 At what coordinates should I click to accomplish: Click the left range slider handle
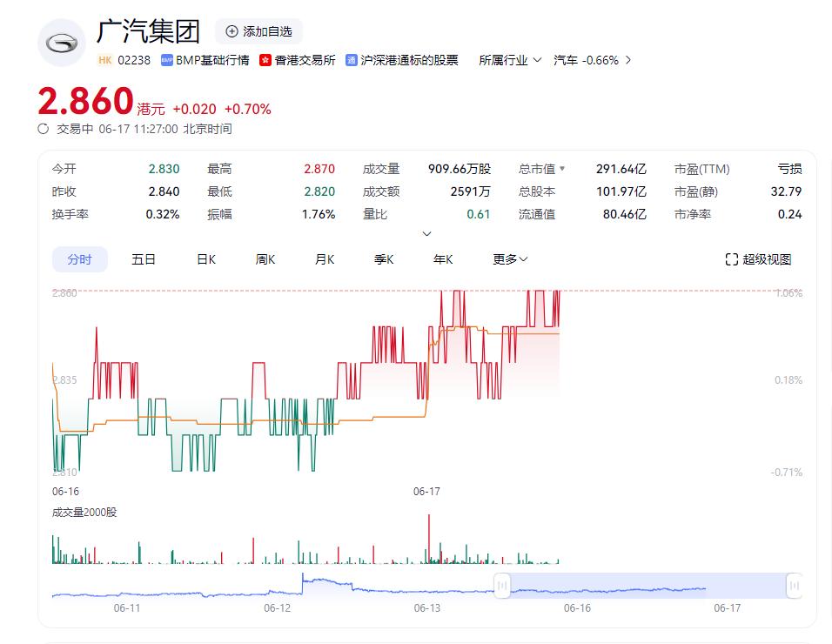tap(502, 586)
